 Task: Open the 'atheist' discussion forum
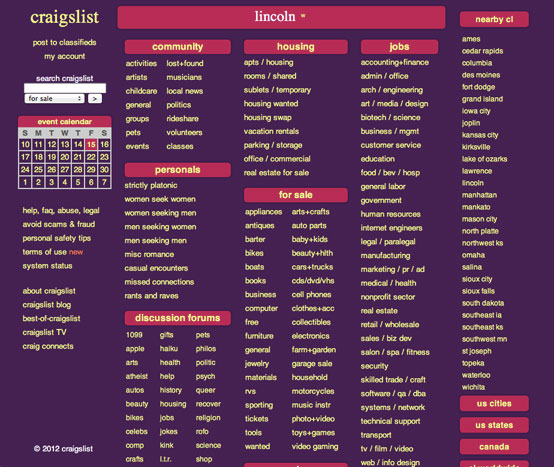point(137,376)
